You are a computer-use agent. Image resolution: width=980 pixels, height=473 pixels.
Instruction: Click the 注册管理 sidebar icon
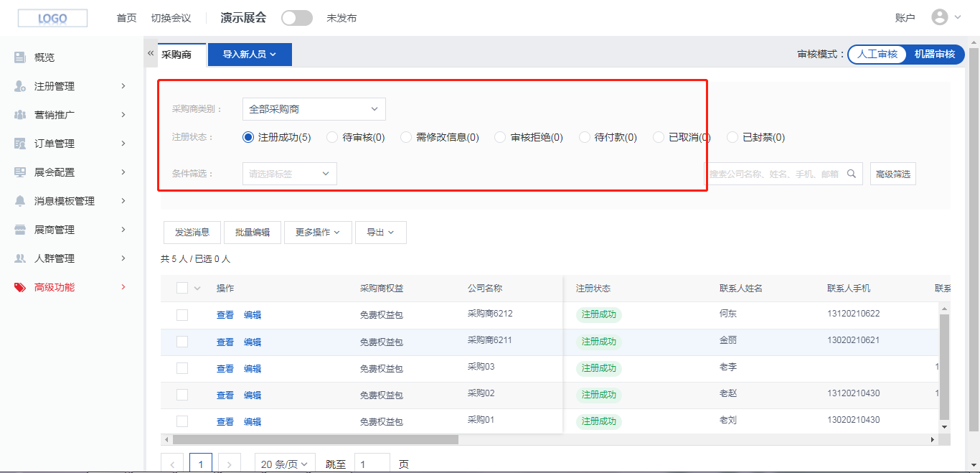20,86
